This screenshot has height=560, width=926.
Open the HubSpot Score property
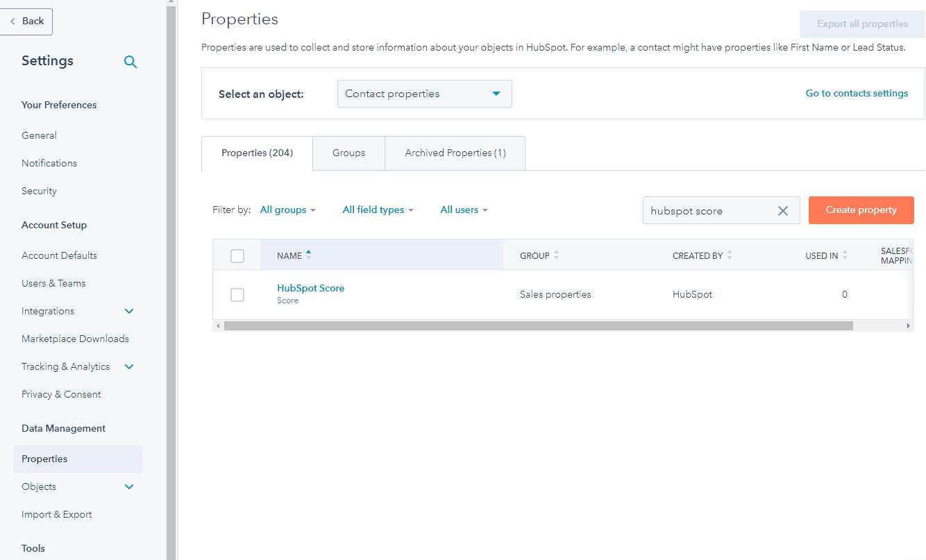[310, 288]
